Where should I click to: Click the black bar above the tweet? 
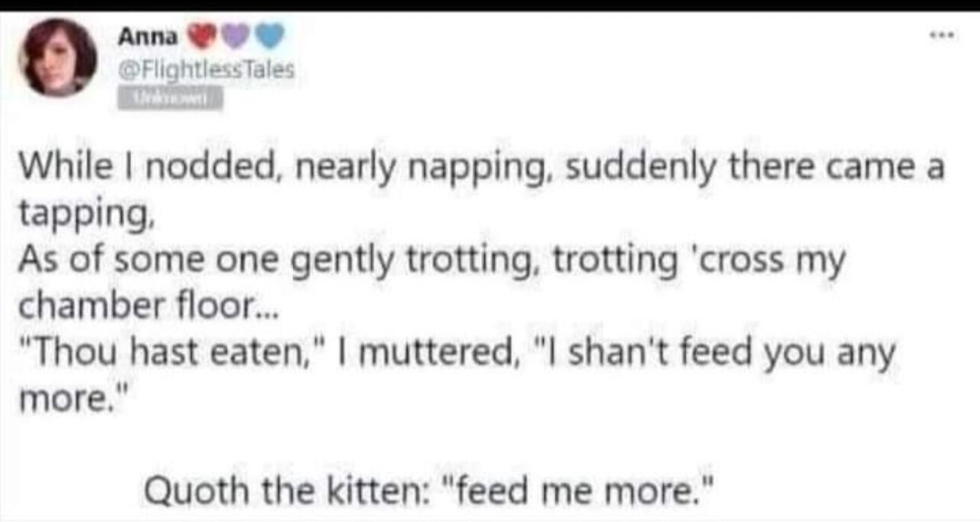point(490,5)
